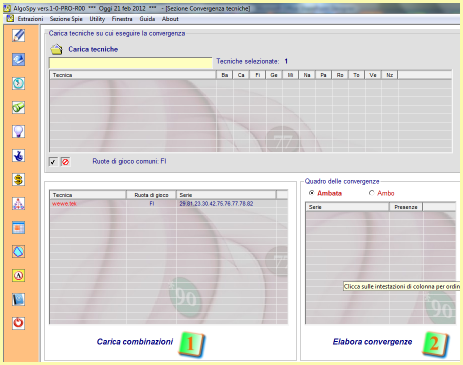This screenshot has height=365, width=463.
Task: Open the red power icon
Action: point(19,323)
